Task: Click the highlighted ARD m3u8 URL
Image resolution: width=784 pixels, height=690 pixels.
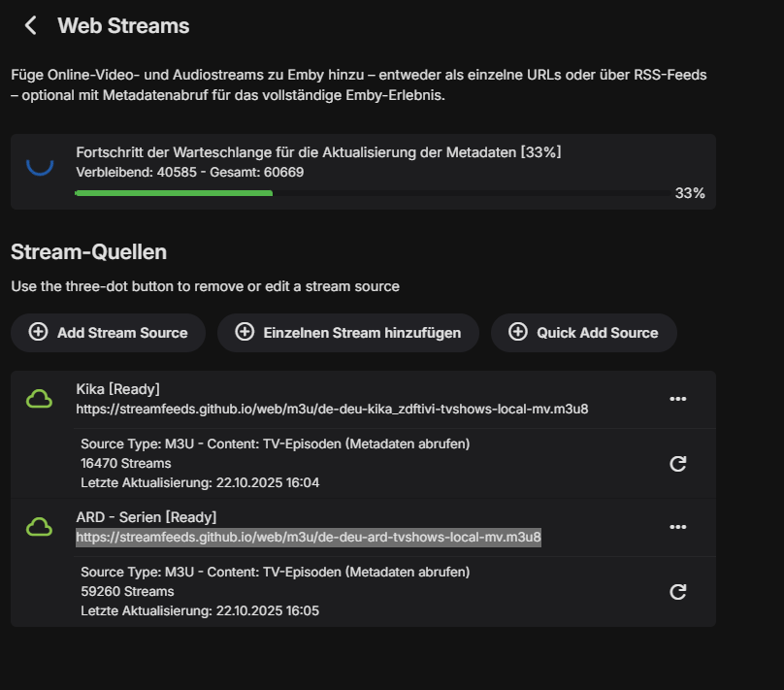Action: (x=309, y=537)
